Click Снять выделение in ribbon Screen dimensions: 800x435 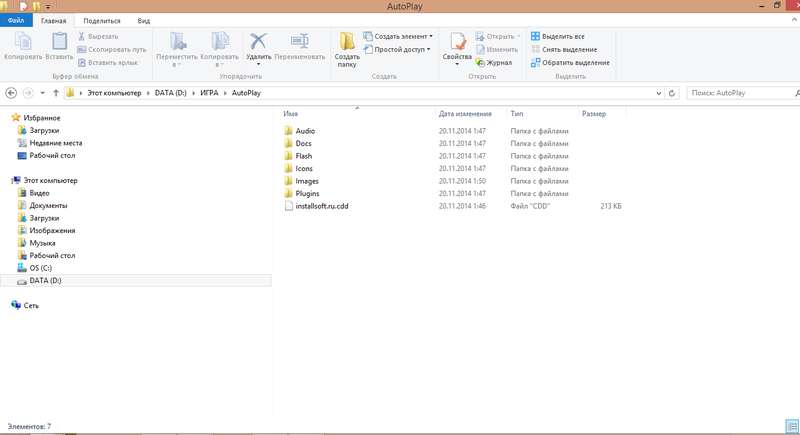564,49
